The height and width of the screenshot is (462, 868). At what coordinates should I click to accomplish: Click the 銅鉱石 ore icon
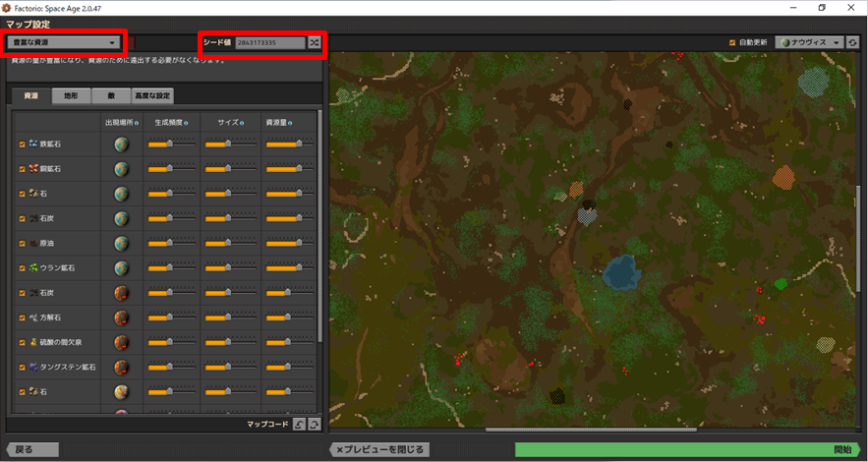point(33,169)
